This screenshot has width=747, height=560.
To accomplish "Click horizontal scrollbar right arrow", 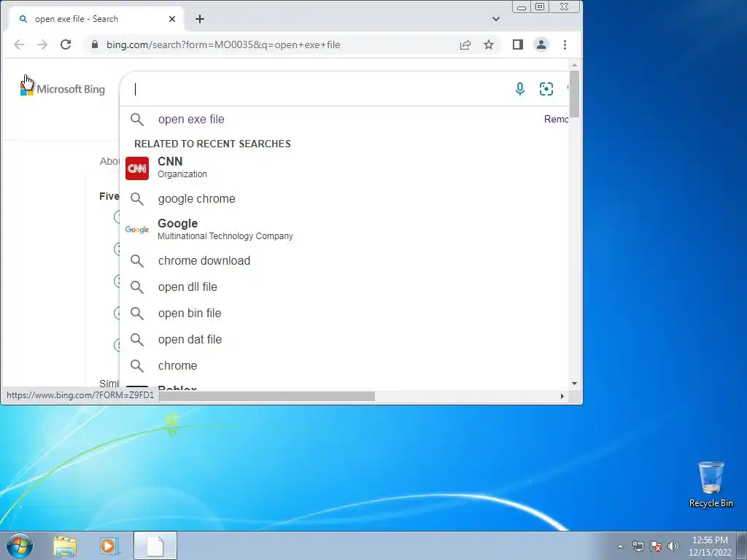I will (562, 396).
